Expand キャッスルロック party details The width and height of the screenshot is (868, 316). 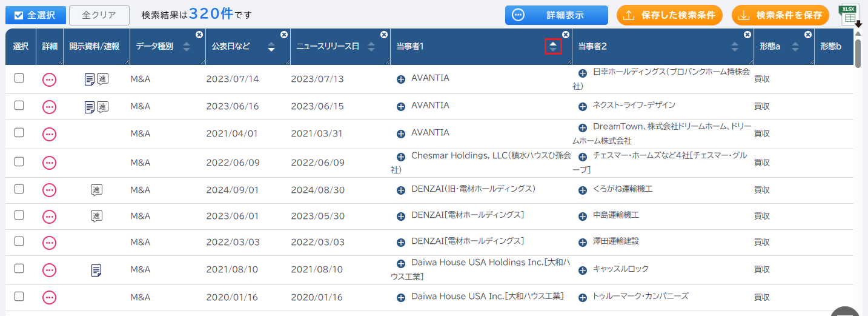(583, 271)
